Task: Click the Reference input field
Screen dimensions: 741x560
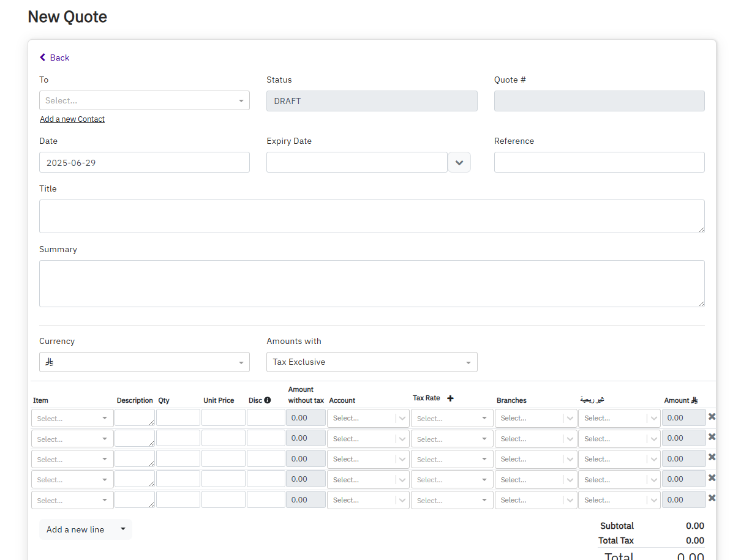Action: (599, 163)
